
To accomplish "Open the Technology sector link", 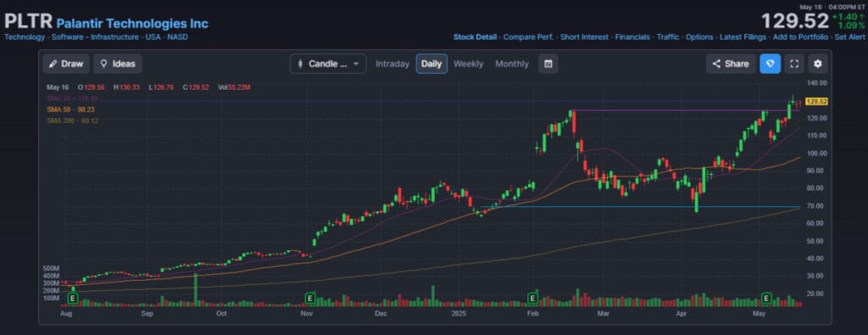I will 25,37.
